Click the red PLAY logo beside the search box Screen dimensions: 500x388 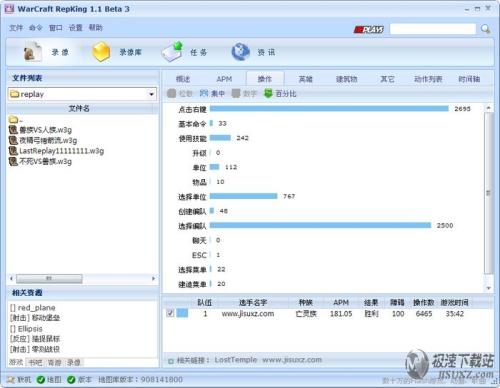tap(369, 30)
